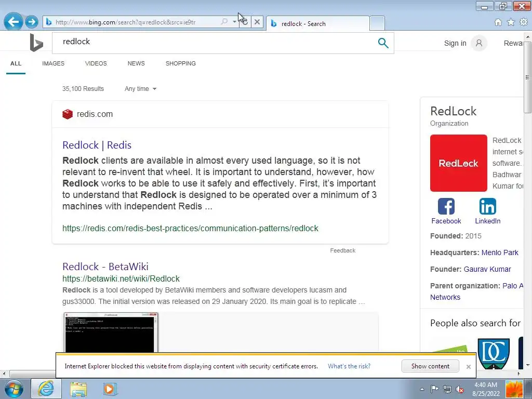
Task: Click the vertical scrollbar down arrow
Action: pos(528,365)
